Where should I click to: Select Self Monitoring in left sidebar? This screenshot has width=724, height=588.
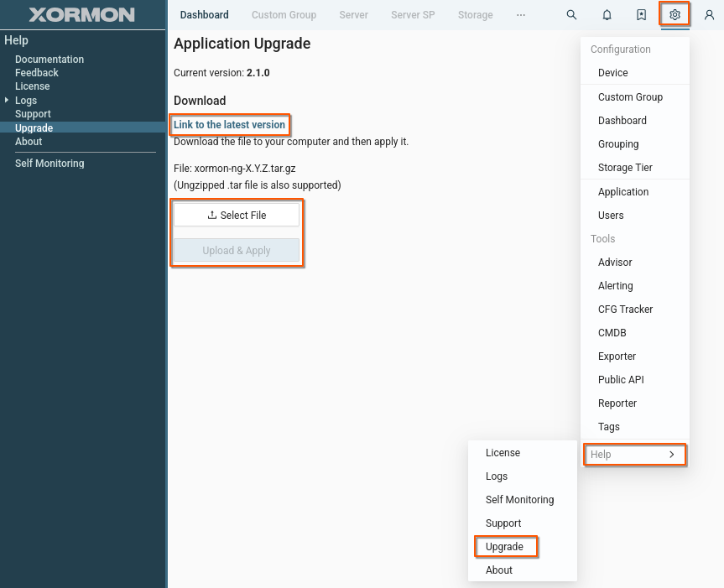[x=49, y=164]
